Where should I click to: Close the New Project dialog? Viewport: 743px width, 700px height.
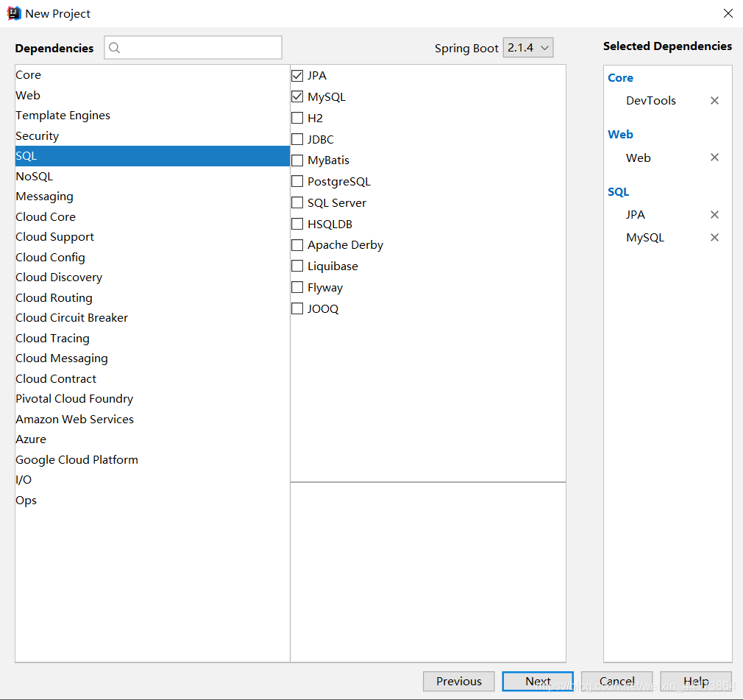(x=728, y=13)
